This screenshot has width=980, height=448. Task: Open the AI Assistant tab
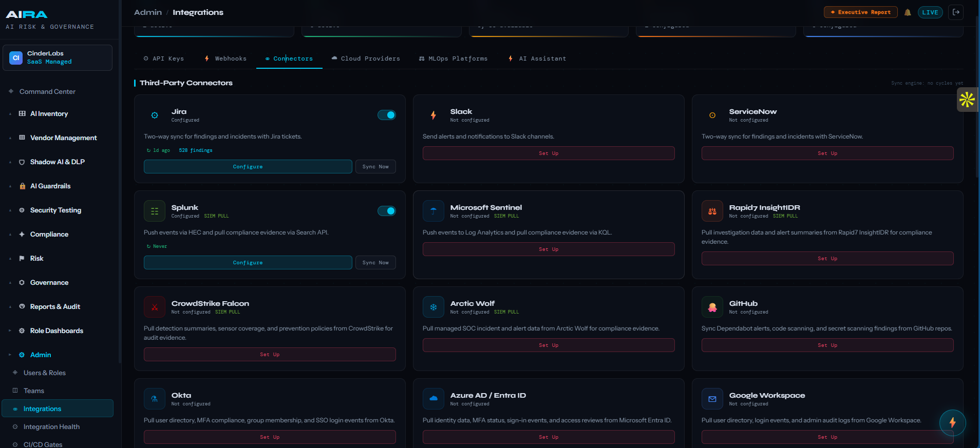[x=537, y=59]
